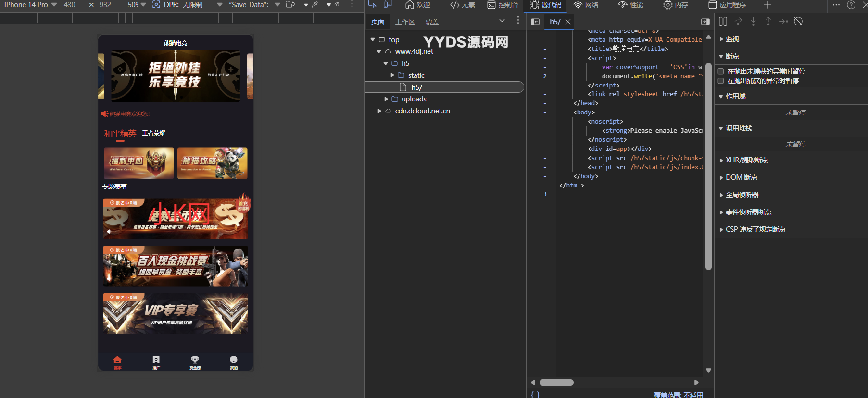Select the 和平精英 game tab in the page
This screenshot has width=868, height=398.
pyautogui.click(x=120, y=133)
